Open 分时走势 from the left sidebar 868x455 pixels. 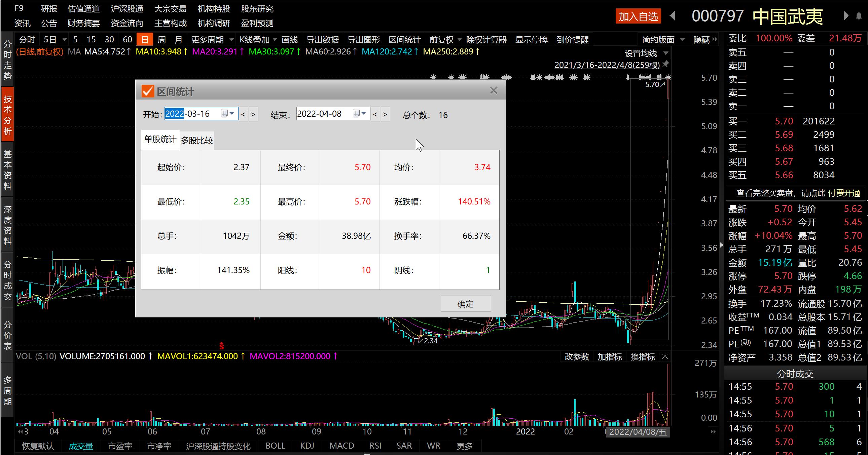tap(7, 61)
